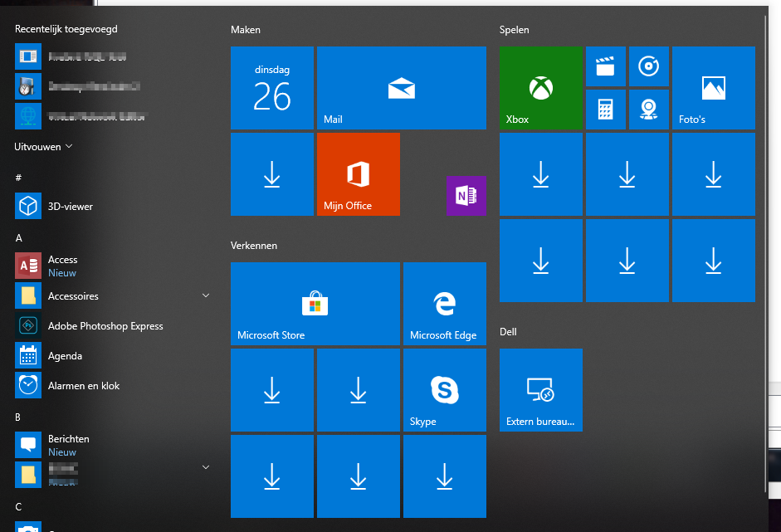Click the Dell group title
This screenshot has height=532, width=781.
pyautogui.click(x=508, y=332)
